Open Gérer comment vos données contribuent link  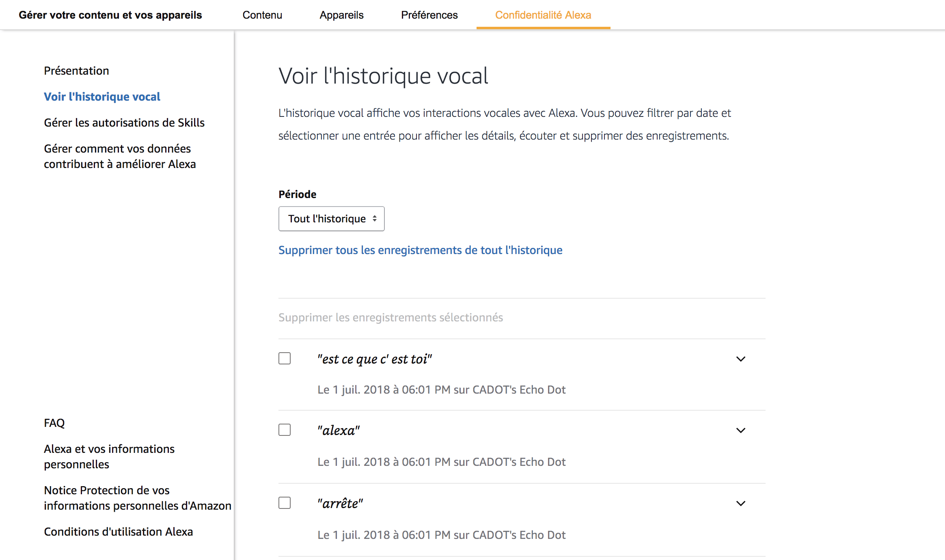pyautogui.click(x=120, y=156)
